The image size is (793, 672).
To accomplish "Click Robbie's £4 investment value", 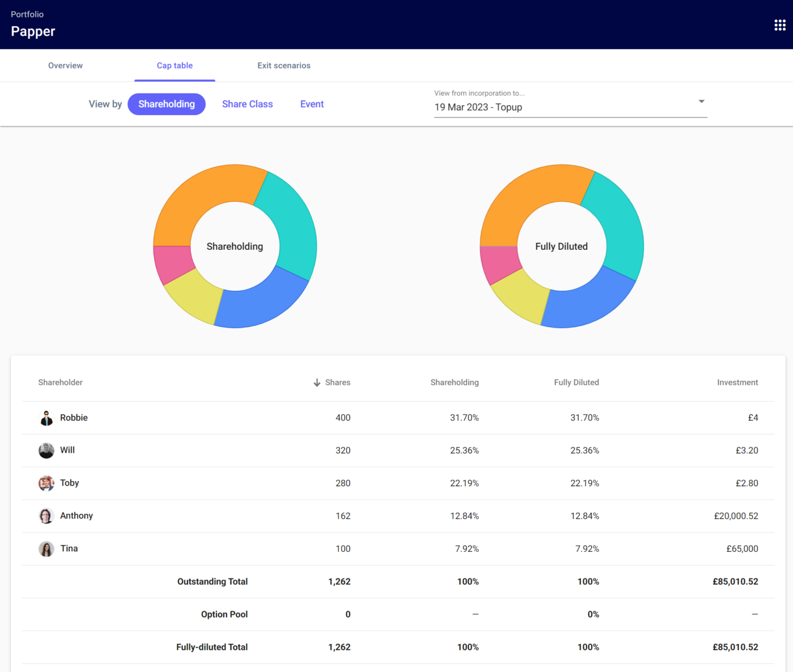I will (x=753, y=418).
